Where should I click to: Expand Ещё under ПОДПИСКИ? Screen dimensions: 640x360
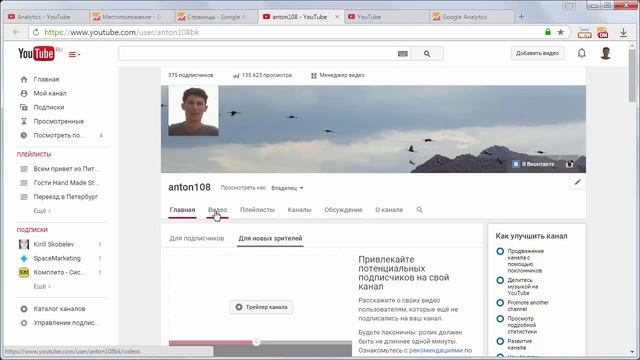pyautogui.click(x=42, y=286)
